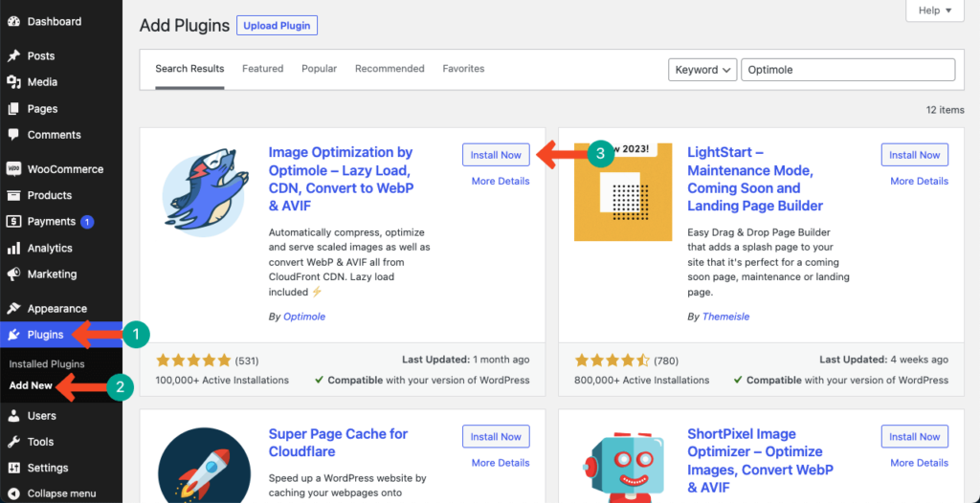
Task: Click 'Last Updated: 4 weeks ago' text
Action: coord(883,360)
